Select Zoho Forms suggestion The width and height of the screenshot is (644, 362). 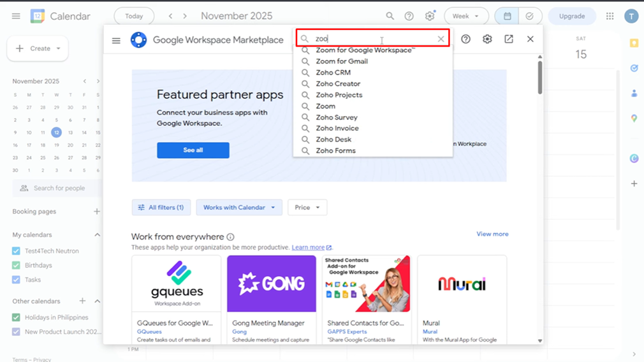(x=373, y=150)
